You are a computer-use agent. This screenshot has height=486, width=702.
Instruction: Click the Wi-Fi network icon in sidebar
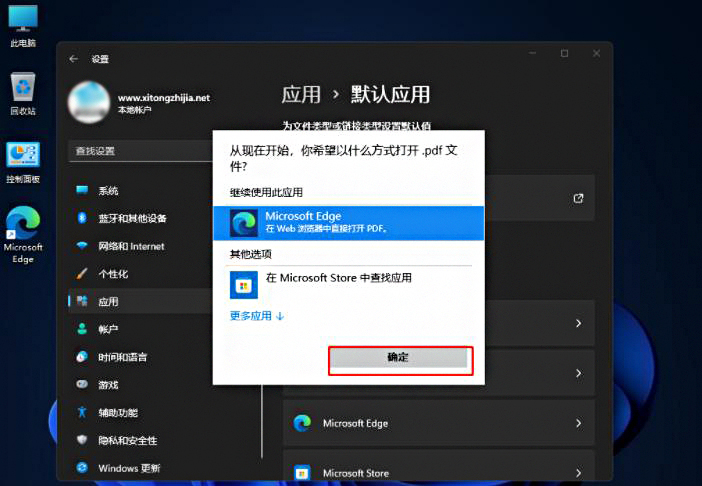82,246
